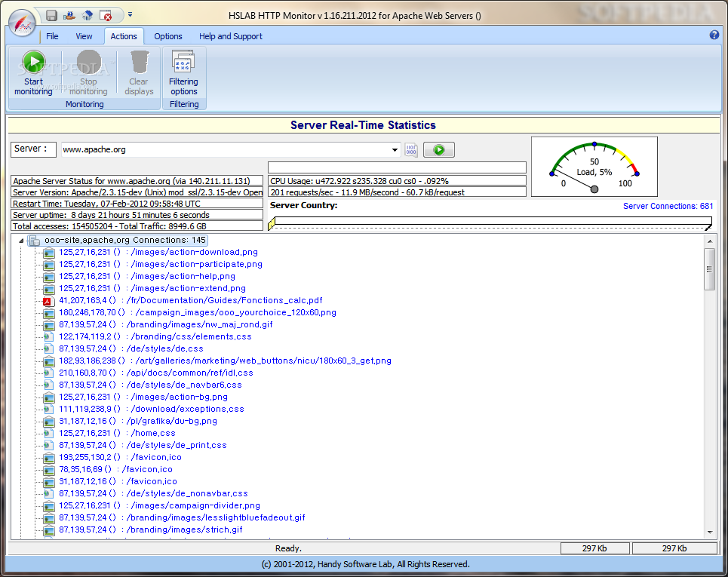Select /de/styles/de_nonavbar.css entry
Screen dimensions: 728x577
coord(153,493)
